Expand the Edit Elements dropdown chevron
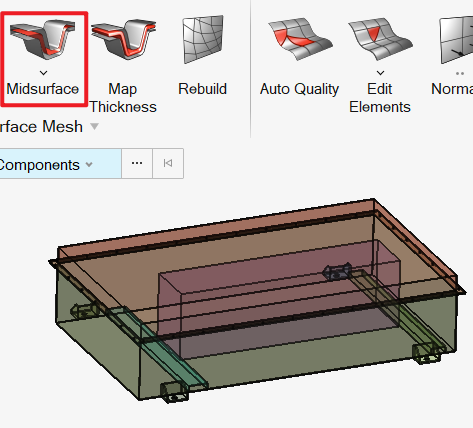This screenshot has width=473, height=428. (x=380, y=72)
